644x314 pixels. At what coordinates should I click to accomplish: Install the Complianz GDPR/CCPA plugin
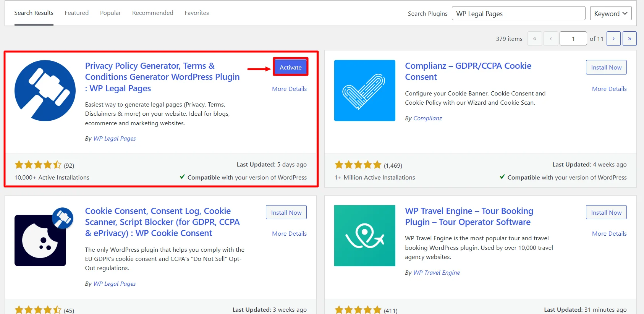point(606,67)
